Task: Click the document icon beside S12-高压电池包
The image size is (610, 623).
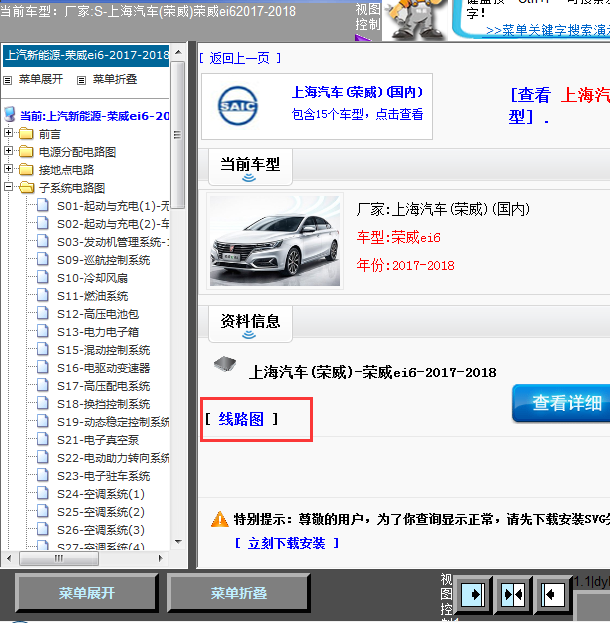Action: pos(43,313)
